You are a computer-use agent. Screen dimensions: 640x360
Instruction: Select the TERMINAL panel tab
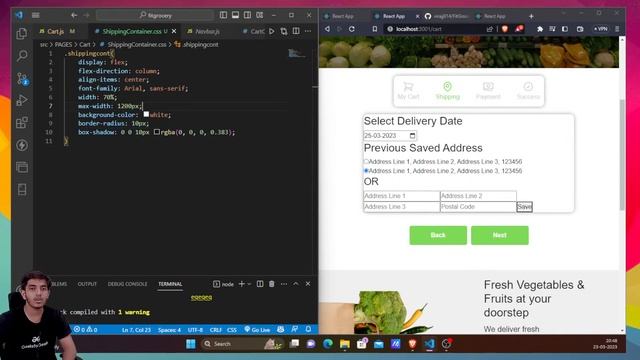[170, 284]
